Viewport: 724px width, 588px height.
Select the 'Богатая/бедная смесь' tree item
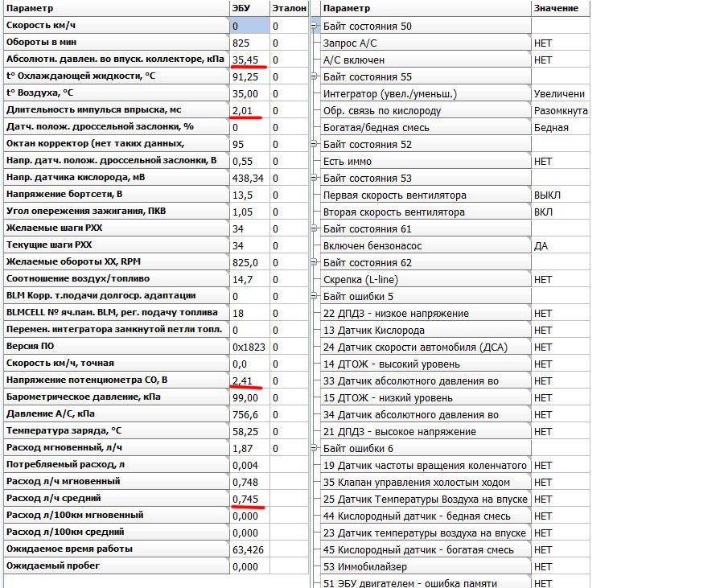point(426,127)
